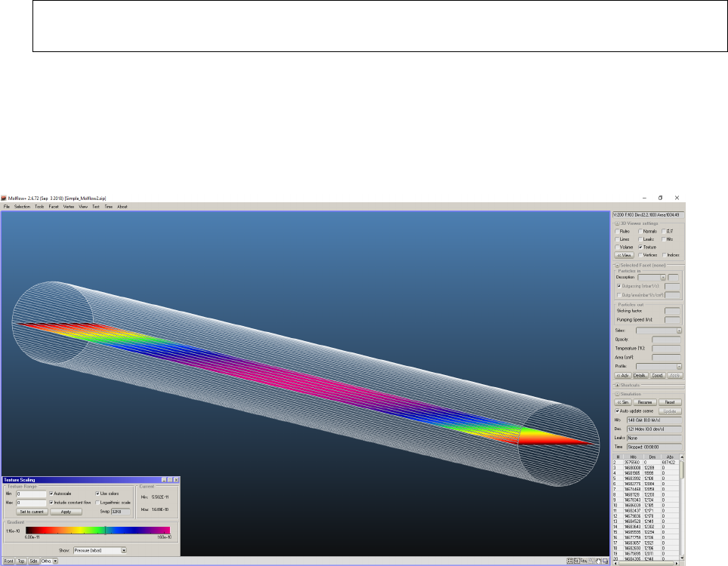The height and width of the screenshot is (566, 728).
Task: Open the Desorption dropdown
Action: (663, 278)
